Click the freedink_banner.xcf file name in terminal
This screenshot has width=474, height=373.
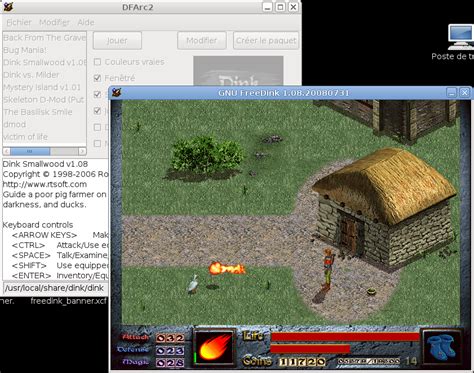tap(69, 301)
